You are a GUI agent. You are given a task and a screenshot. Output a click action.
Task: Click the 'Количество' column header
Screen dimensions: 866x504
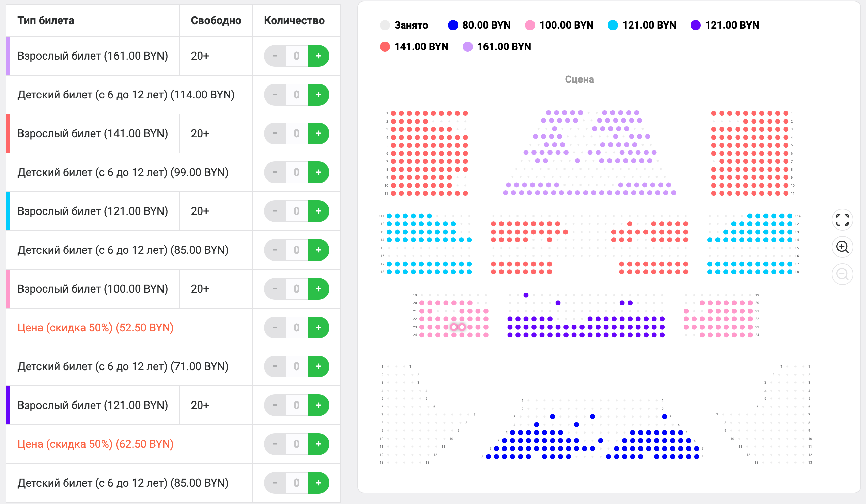[294, 21]
